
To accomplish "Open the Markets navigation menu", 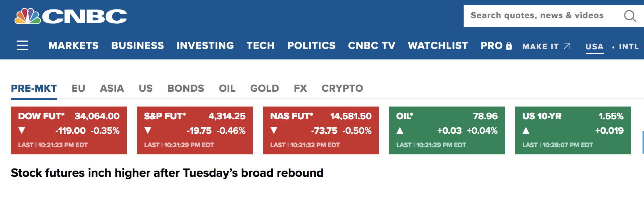I will (74, 46).
